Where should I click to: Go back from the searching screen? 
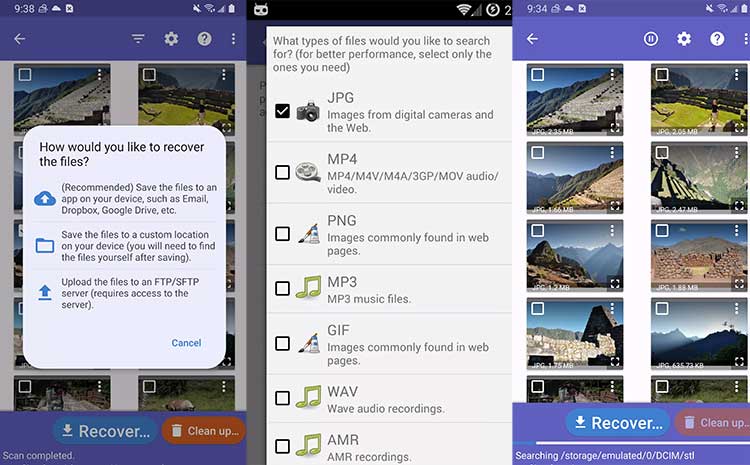click(x=532, y=39)
